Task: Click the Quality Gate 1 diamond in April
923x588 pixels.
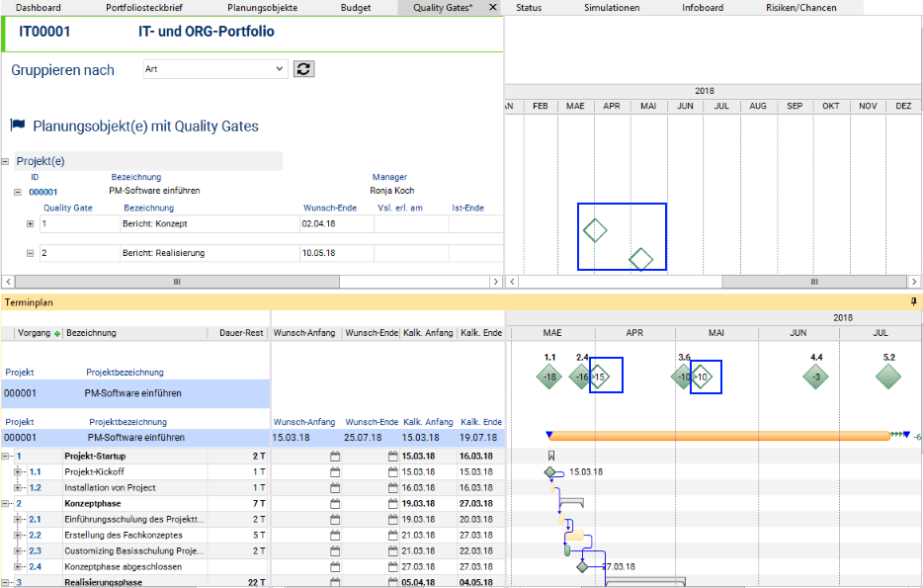Action: pyautogui.click(x=595, y=231)
